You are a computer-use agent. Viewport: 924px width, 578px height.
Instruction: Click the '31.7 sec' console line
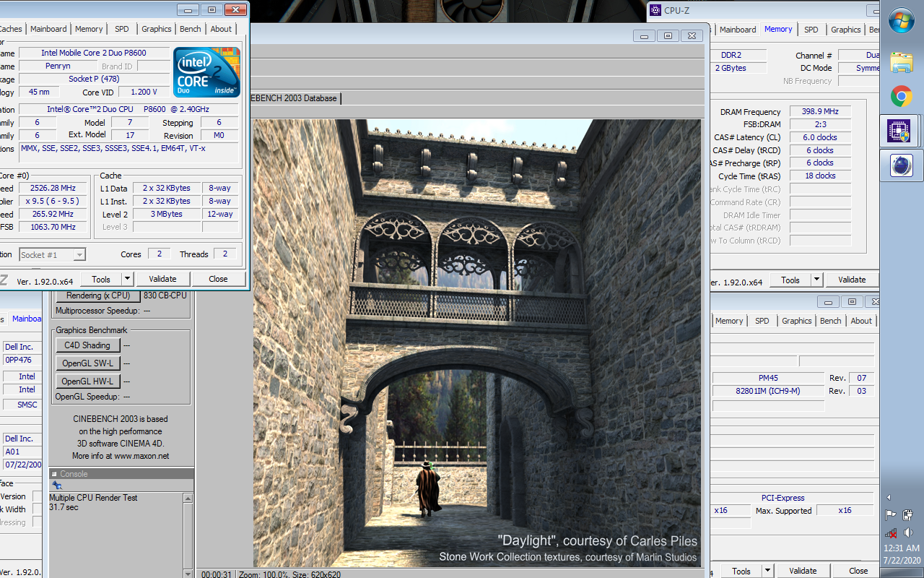64,507
